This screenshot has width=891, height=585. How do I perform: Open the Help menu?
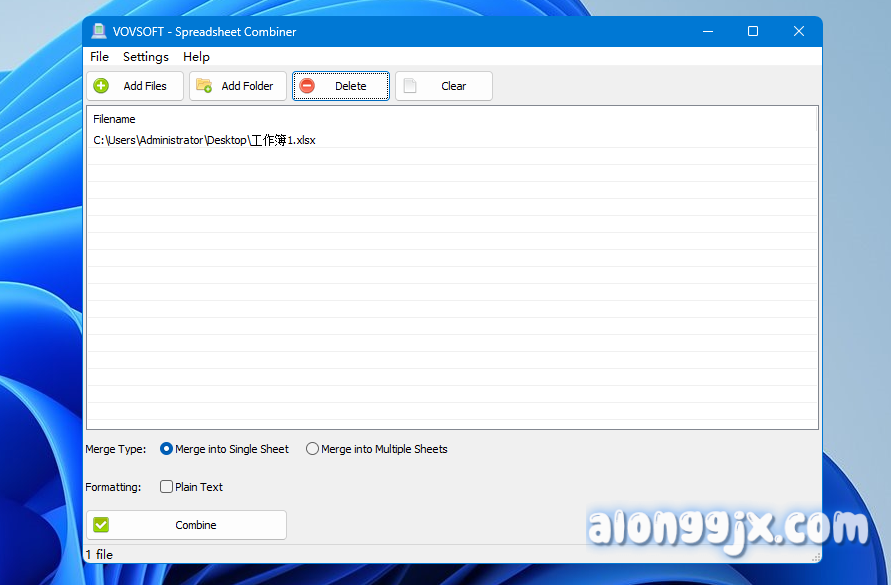coord(196,57)
